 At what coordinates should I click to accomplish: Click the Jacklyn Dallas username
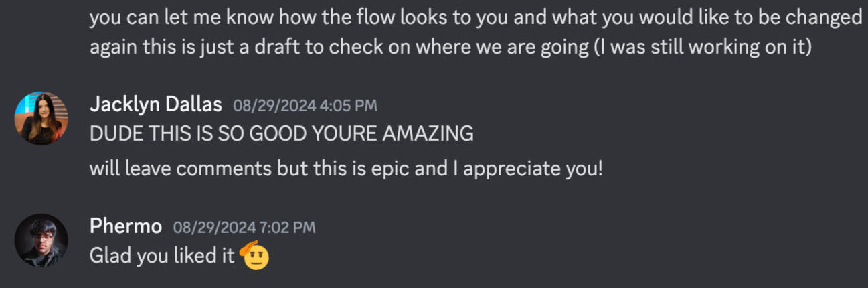click(x=156, y=105)
